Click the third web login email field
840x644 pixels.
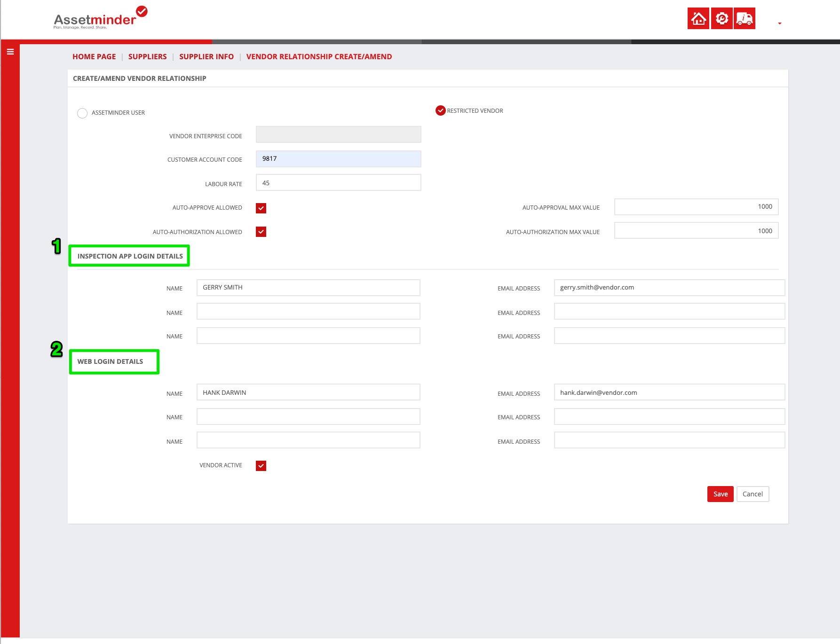click(669, 440)
